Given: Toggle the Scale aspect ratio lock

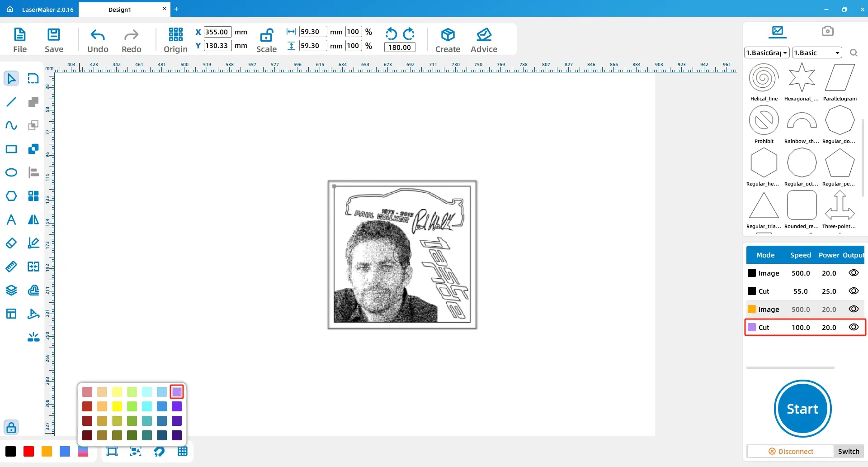Looking at the screenshot, I should 266,35.
